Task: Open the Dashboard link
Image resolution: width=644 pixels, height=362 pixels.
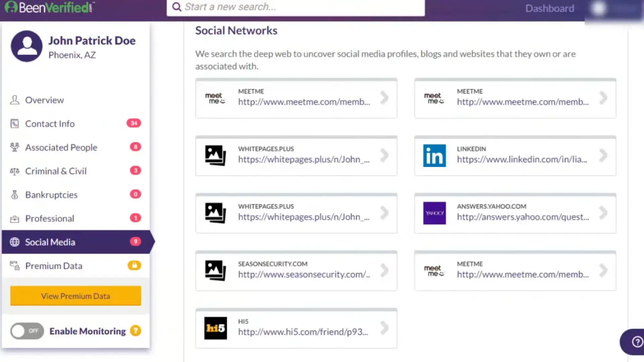Action: coord(549,8)
